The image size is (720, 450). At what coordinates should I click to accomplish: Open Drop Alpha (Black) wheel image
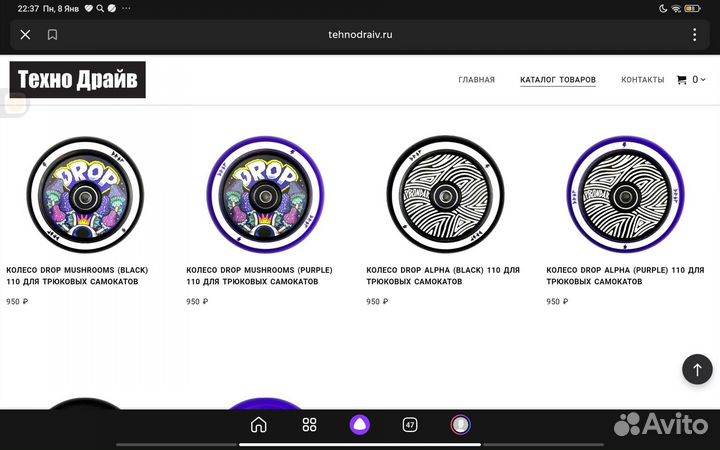click(445, 194)
